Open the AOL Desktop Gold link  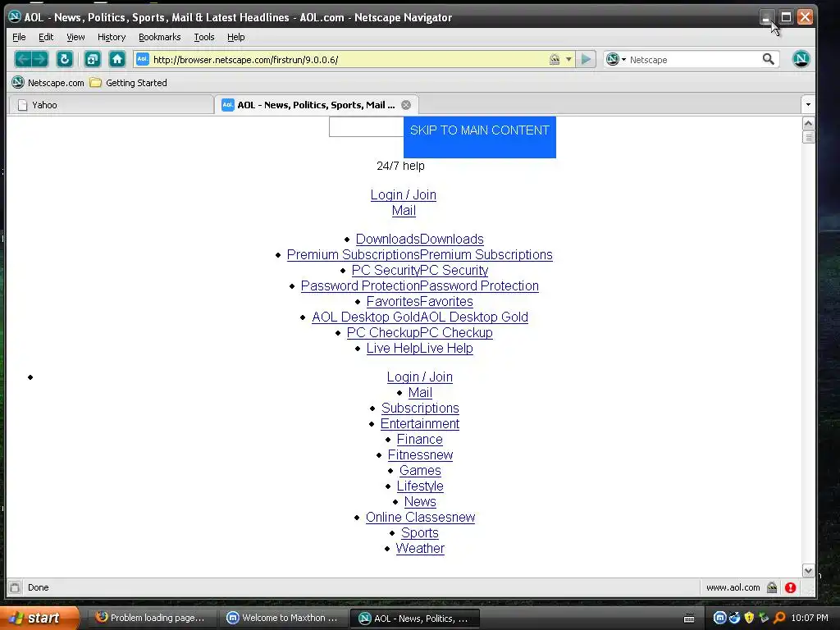tap(419, 317)
